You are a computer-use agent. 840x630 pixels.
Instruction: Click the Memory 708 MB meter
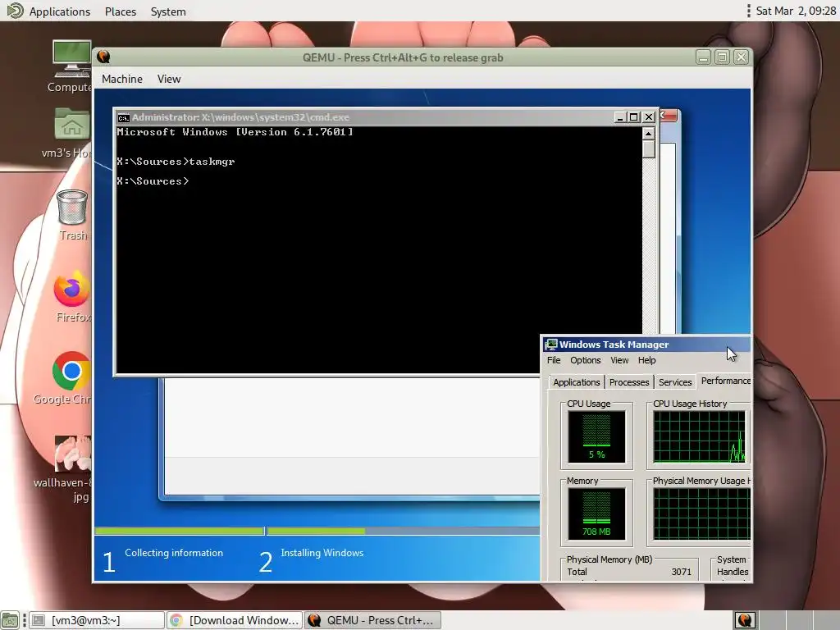pos(596,514)
